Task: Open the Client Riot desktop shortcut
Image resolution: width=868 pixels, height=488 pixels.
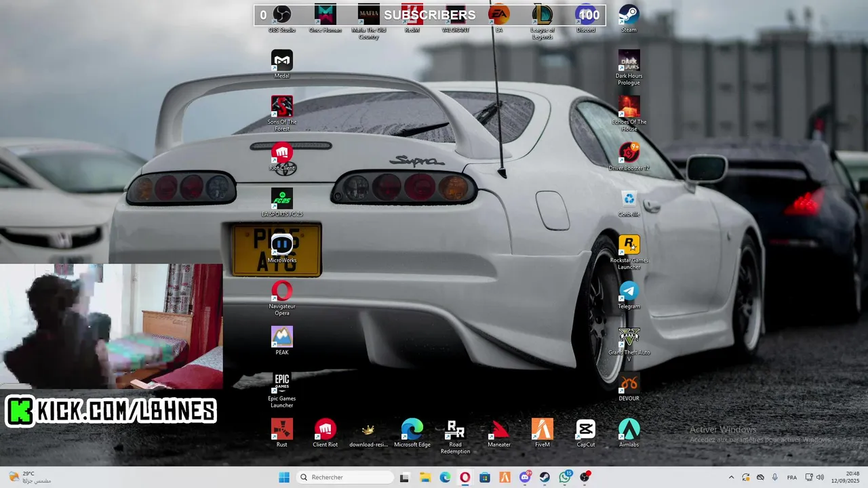Action: (x=325, y=433)
